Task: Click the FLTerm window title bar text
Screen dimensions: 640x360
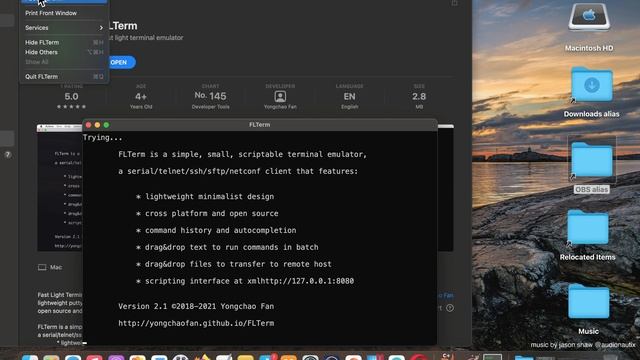Action: [x=260, y=125]
